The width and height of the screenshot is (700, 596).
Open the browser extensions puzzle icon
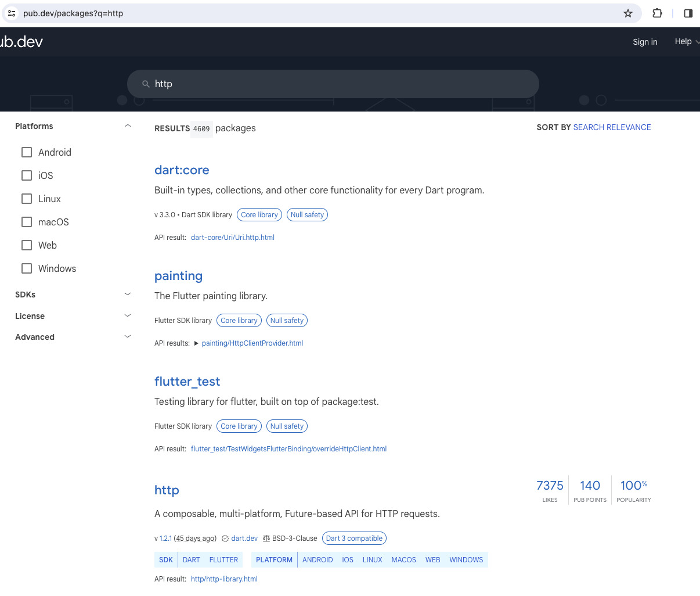[x=657, y=13]
